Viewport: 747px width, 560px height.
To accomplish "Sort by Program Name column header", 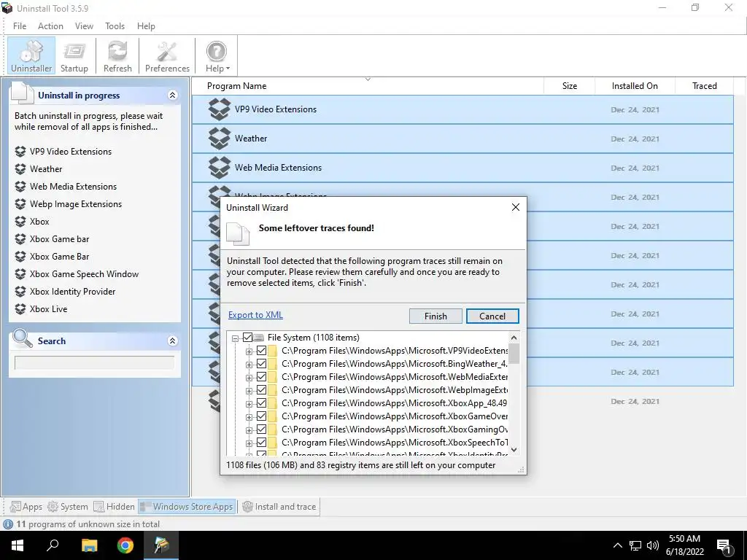I will click(x=368, y=86).
